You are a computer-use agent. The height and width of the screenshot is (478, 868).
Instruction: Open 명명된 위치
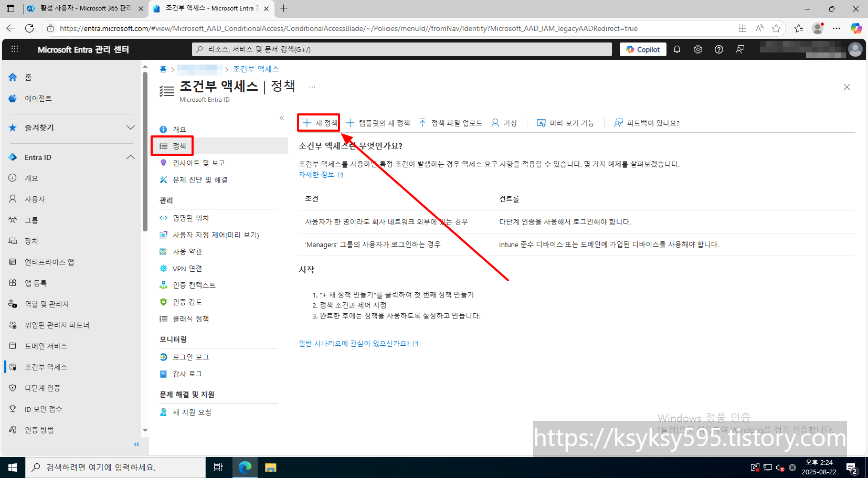(190, 218)
